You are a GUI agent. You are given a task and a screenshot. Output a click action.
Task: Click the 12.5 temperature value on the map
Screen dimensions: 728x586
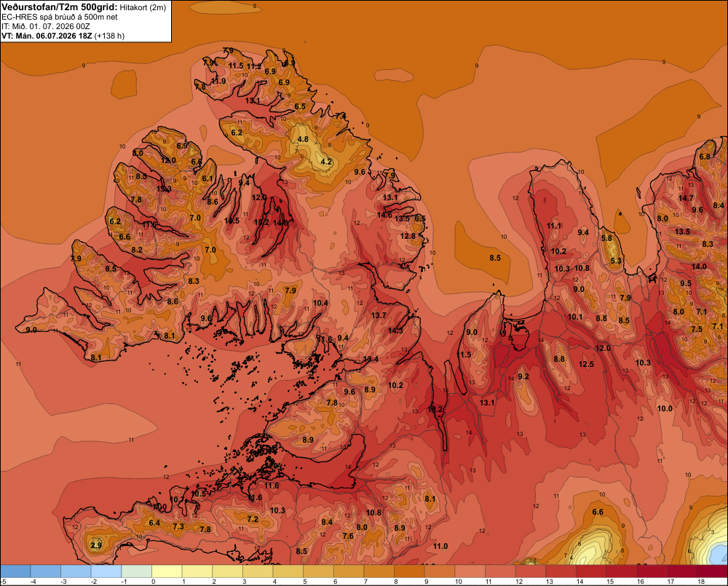586,364
